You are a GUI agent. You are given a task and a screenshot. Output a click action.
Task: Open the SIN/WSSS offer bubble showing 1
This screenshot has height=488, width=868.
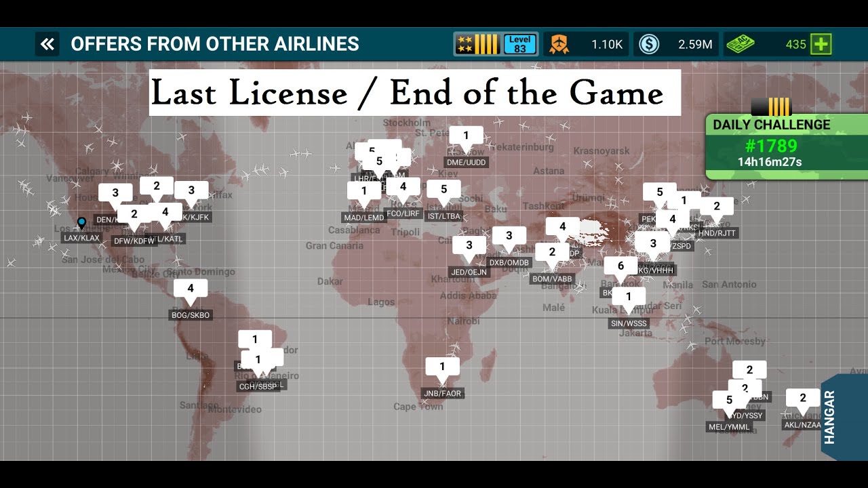click(629, 299)
